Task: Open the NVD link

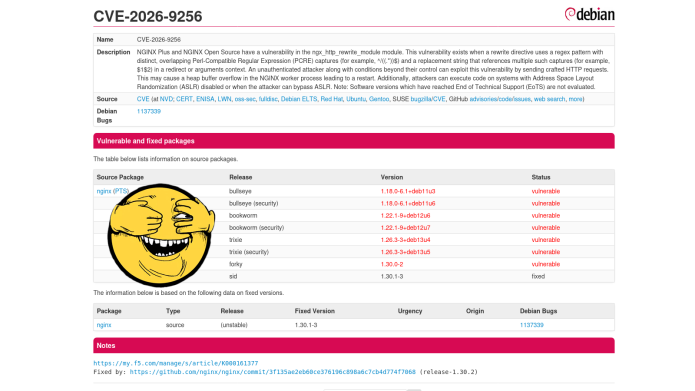Action: pos(166,99)
